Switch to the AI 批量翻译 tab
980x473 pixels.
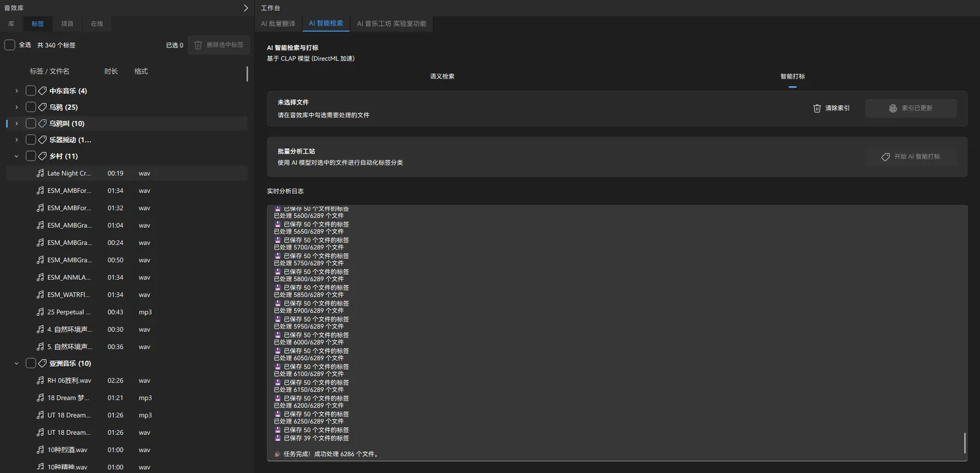coord(278,23)
